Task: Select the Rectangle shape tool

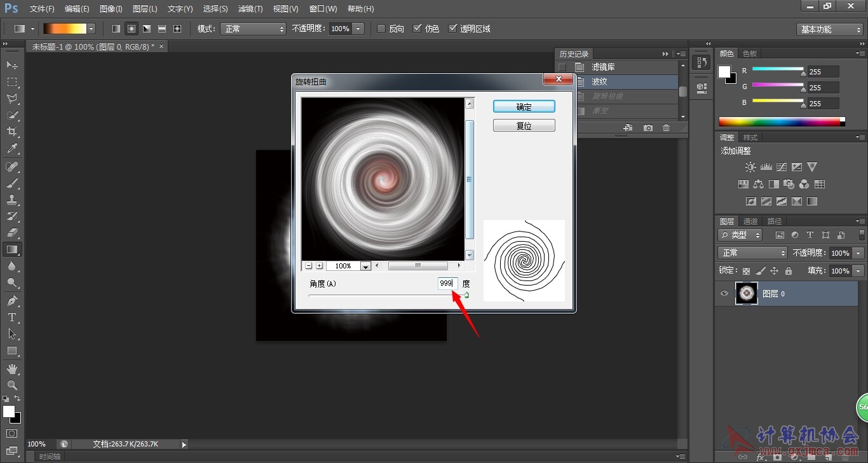Action: pos(12,350)
